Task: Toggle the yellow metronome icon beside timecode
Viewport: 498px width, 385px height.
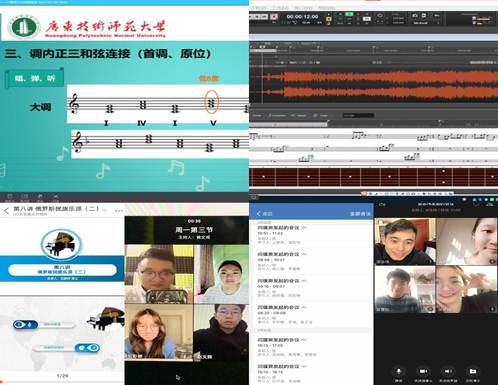Action: (328, 20)
